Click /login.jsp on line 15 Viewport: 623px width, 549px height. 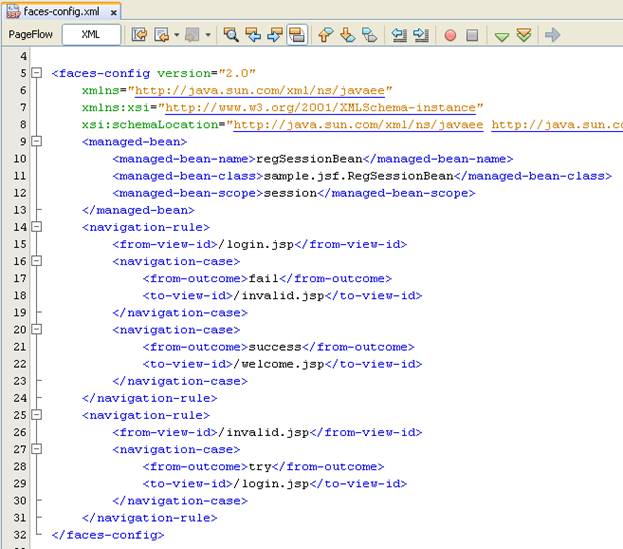click(x=256, y=244)
